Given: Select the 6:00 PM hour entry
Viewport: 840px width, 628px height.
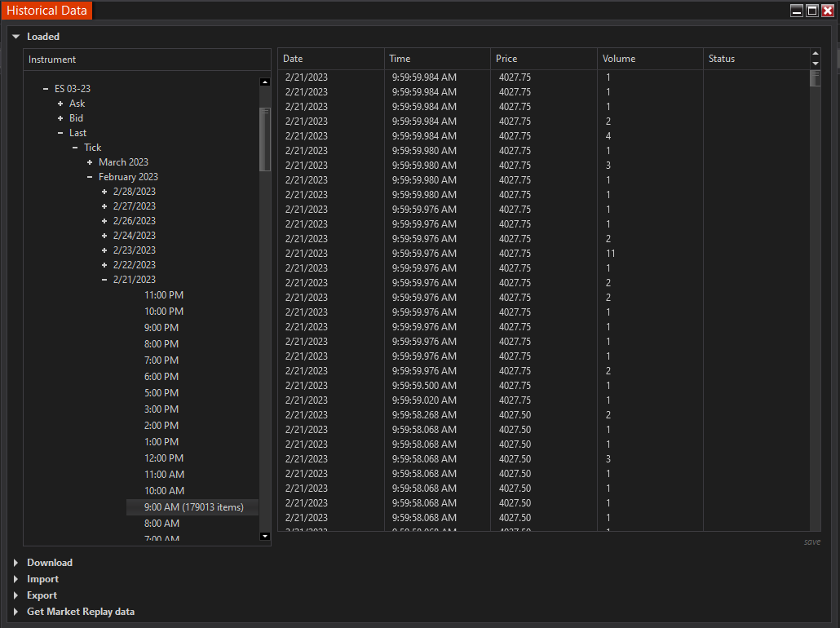Looking at the screenshot, I should (x=161, y=377).
